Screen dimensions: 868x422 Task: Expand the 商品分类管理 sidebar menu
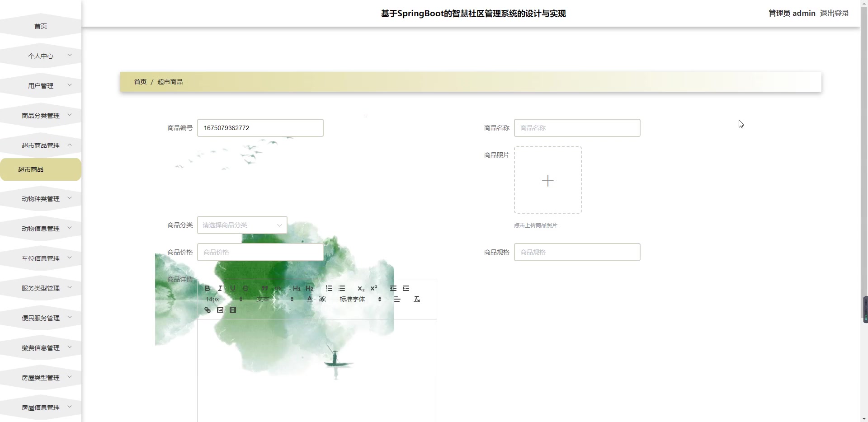tap(41, 116)
